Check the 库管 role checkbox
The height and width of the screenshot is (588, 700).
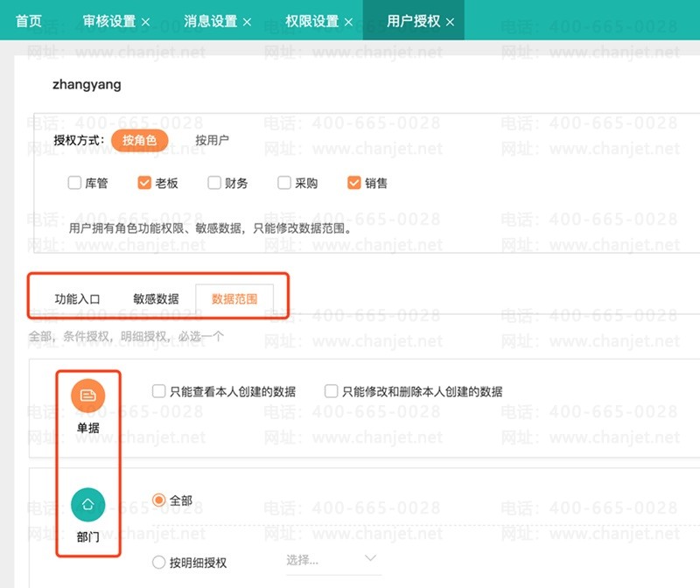[75, 183]
